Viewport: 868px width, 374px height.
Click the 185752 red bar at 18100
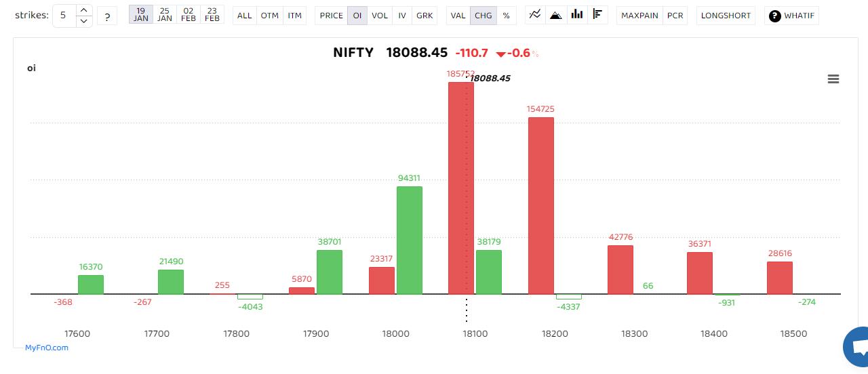point(461,188)
